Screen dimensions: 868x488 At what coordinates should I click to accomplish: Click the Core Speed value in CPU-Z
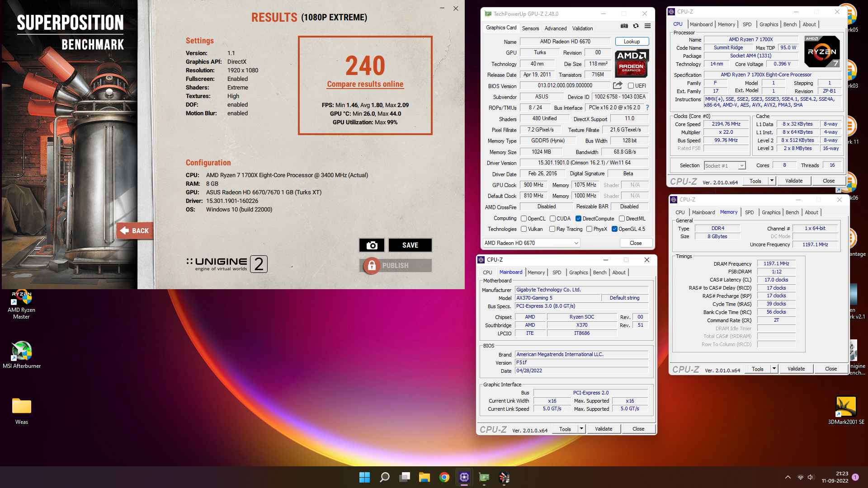click(x=726, y=124)
